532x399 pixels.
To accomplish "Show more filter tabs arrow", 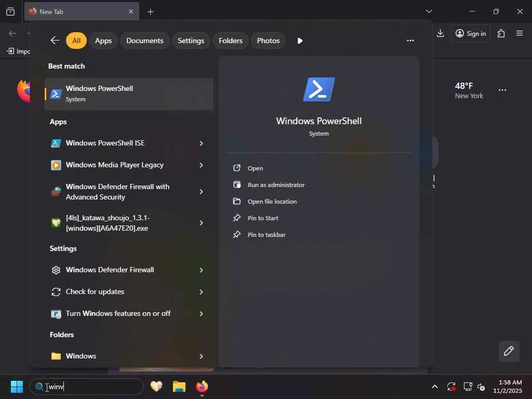I will point(300,41).
